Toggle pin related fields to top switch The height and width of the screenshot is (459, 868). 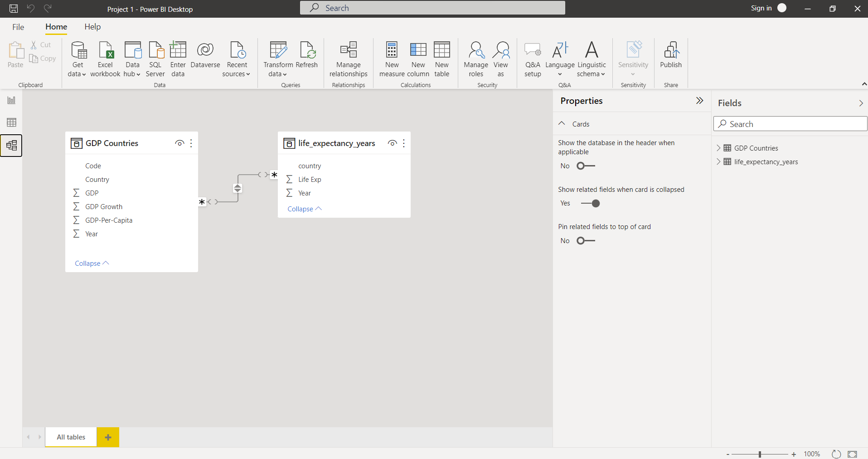586,241
